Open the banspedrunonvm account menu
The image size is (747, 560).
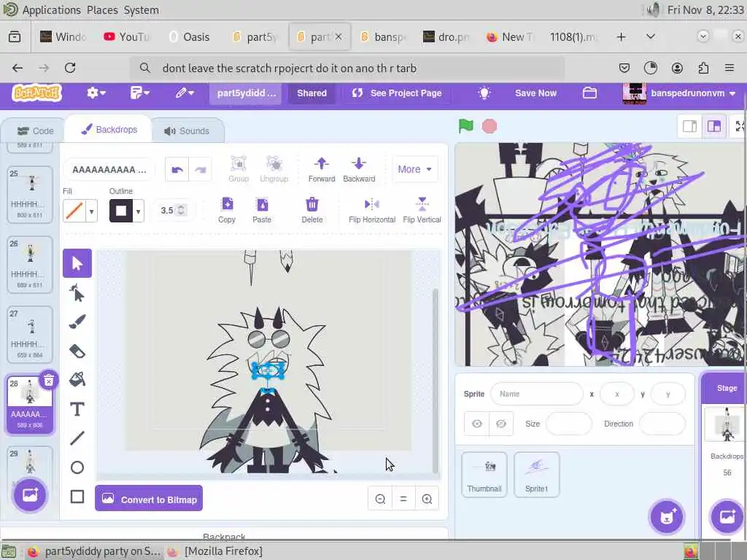679,93
